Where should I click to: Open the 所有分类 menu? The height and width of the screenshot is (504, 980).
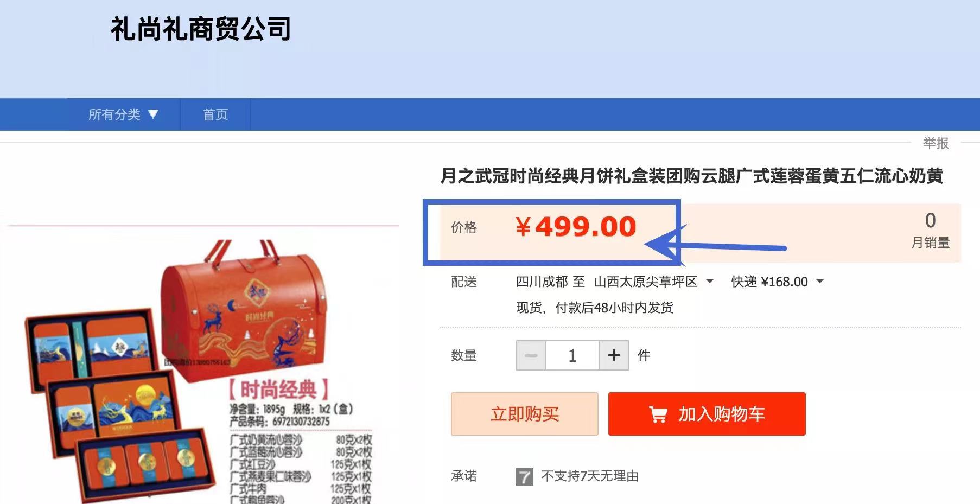click(123, 114)
